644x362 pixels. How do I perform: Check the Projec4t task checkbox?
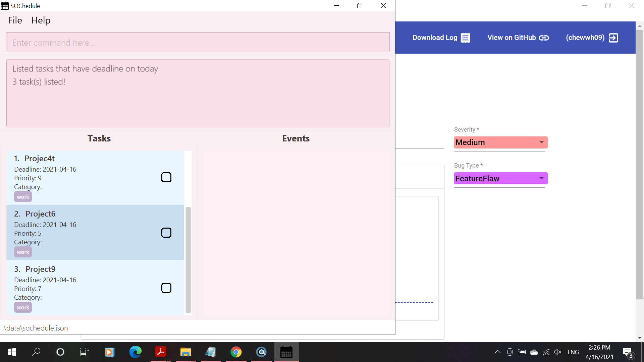[166, 177]
